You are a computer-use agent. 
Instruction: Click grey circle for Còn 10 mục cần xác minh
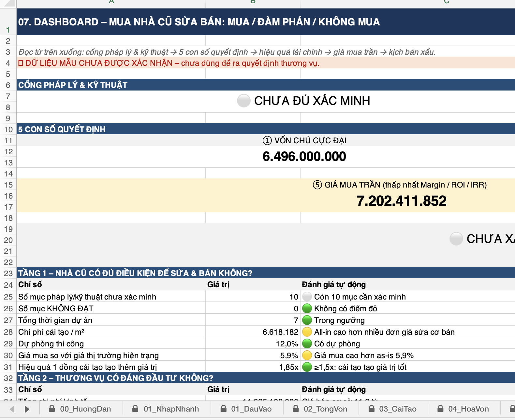coord(307,297)
